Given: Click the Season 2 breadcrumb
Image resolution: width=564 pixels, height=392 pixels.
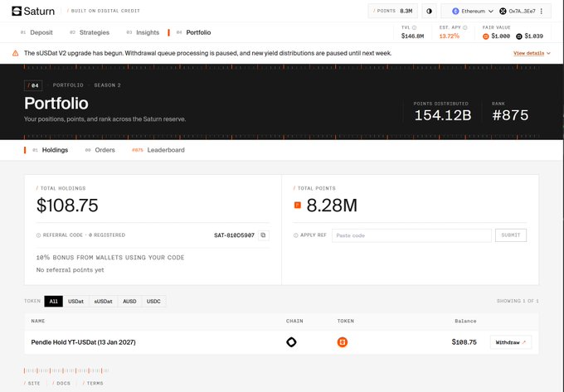Looking at the screenshot, I should (x=107, y=85).
